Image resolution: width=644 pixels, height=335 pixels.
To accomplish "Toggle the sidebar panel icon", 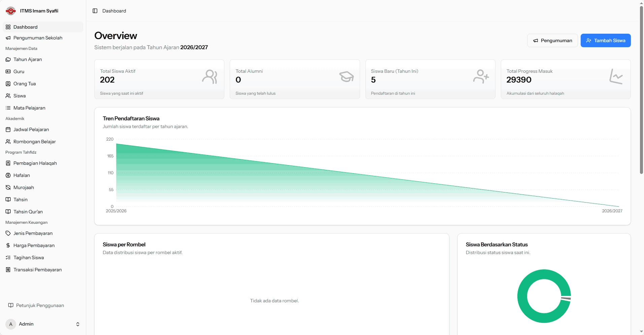I will (95, 11).
